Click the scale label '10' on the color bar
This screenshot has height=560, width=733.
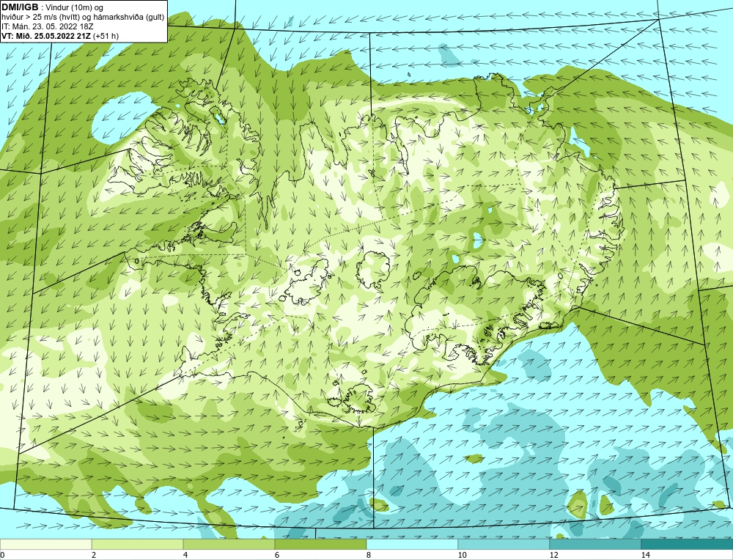(x=462, y=556)
